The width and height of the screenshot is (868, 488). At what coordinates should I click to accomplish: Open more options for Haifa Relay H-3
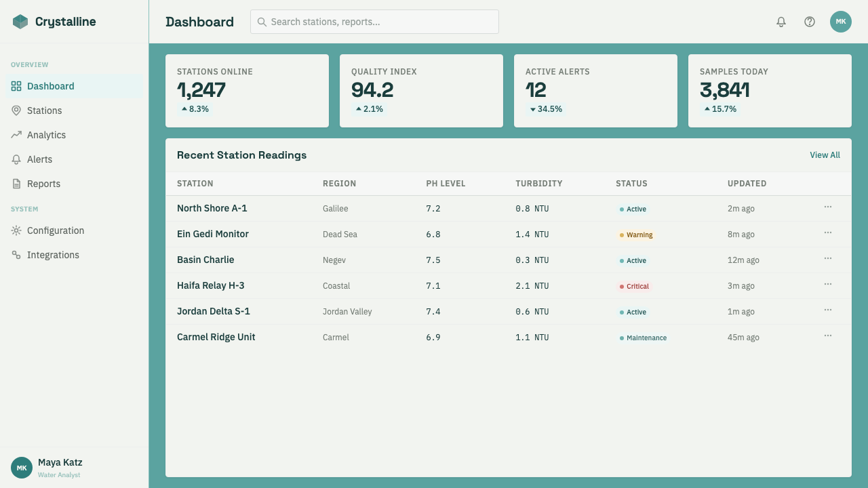[x=828, y=285]
